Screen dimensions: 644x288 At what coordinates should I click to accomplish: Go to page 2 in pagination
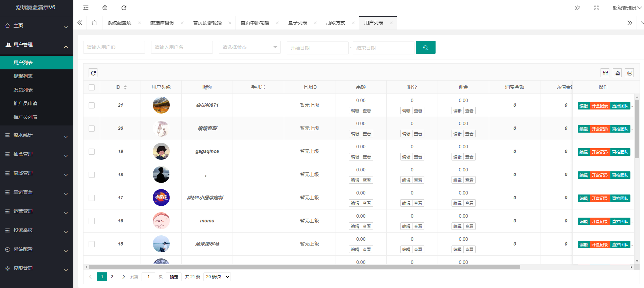(x=112, y=277)
